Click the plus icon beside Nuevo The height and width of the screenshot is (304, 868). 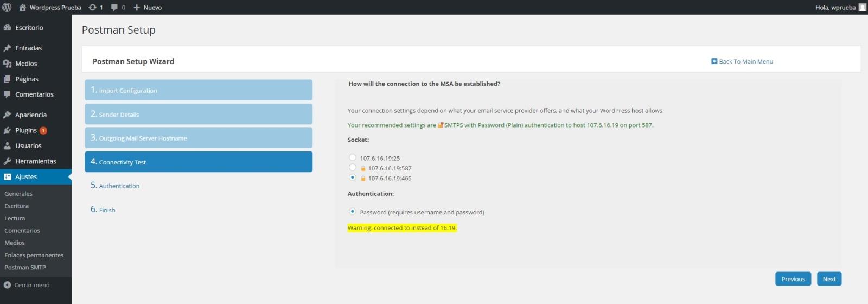click(137, 7)
